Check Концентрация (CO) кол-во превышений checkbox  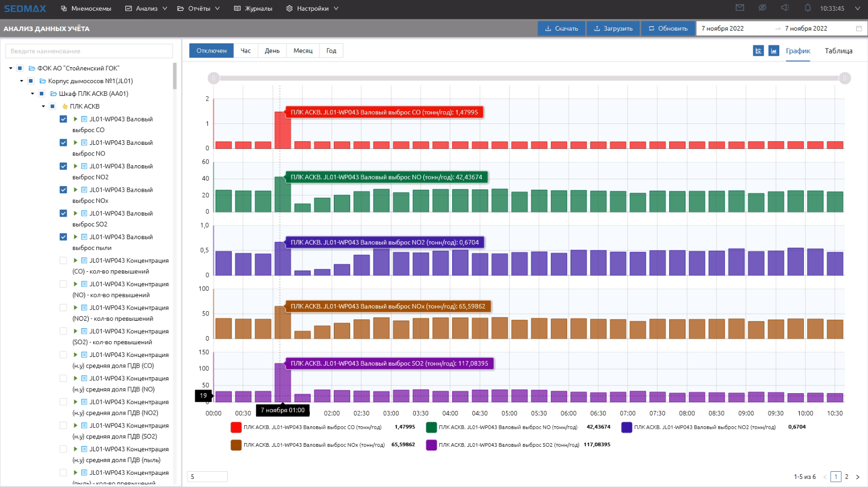pos(63,261)
